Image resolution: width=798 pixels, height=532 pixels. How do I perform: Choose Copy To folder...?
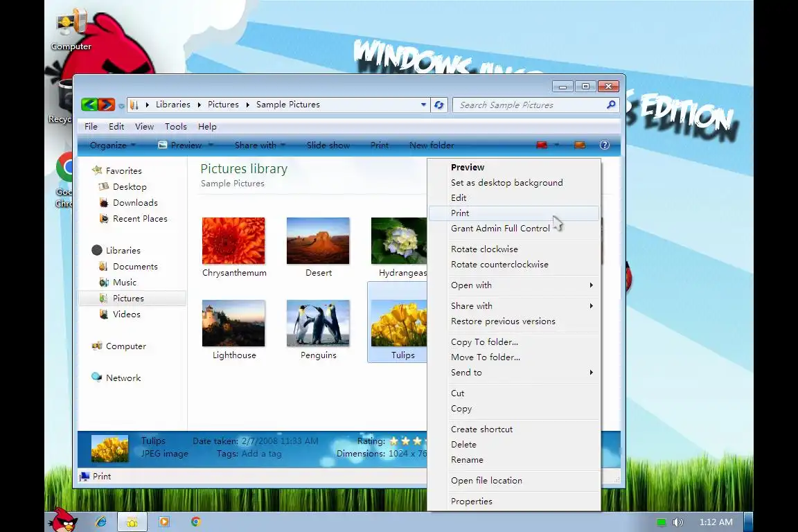[514, 342]
